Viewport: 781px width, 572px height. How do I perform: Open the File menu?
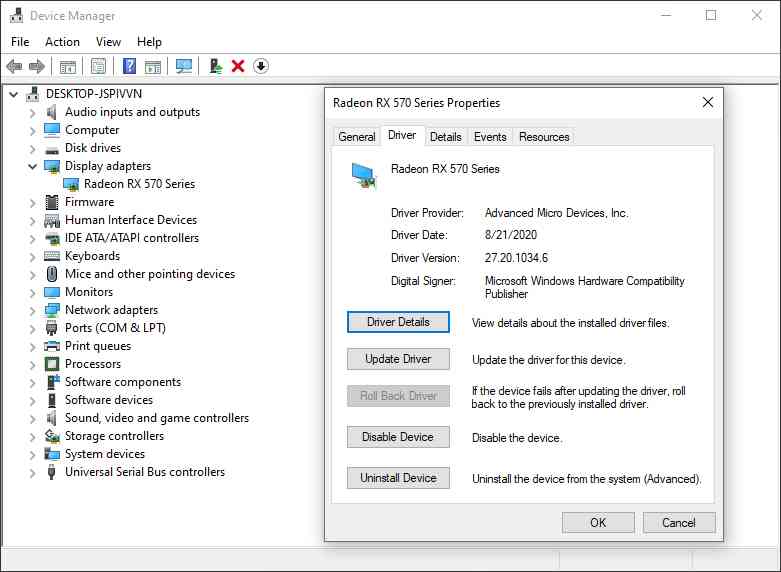pos(20,42)
